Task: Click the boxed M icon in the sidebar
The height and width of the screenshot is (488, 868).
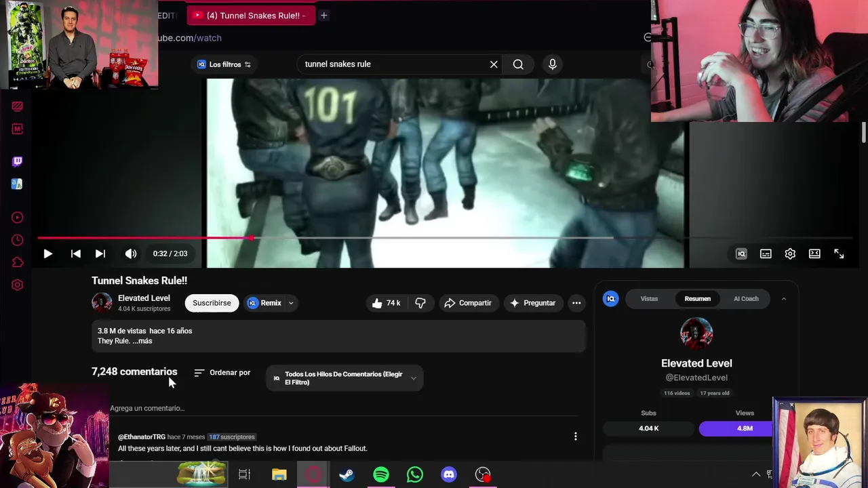Action: 17,129
